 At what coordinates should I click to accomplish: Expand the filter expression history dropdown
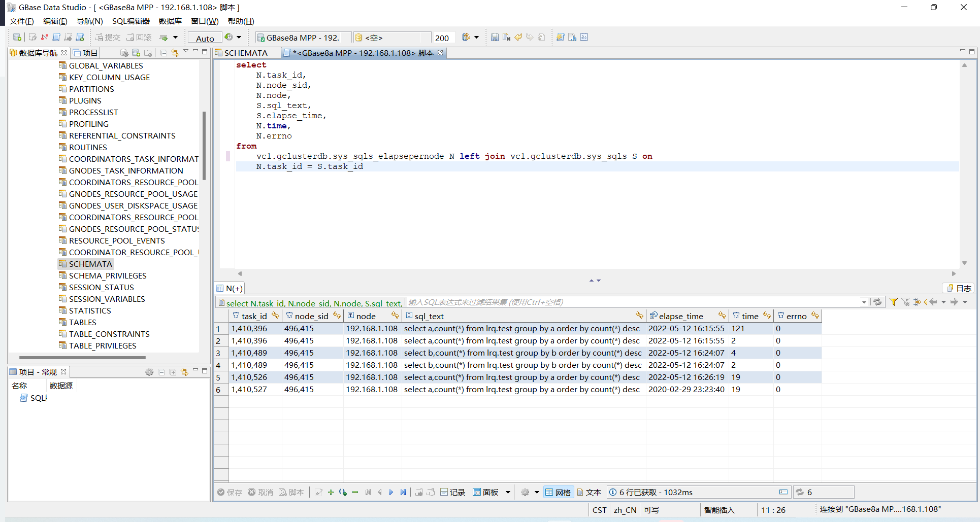pos(864,302)
